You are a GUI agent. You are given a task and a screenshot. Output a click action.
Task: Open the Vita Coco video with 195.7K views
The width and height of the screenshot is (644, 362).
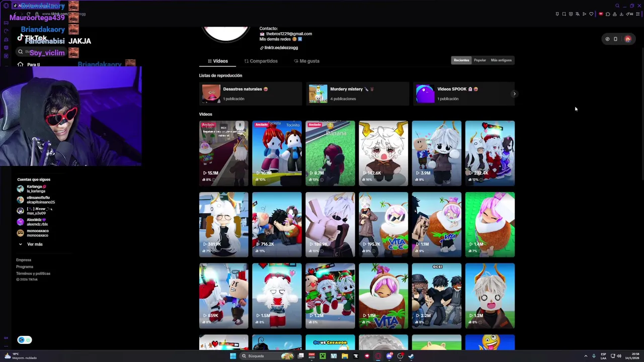(383, 225)
